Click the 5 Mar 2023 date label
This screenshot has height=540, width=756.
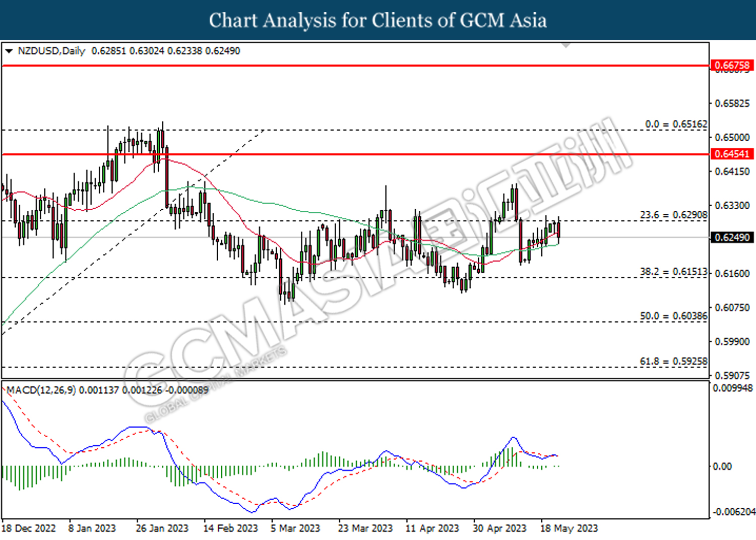[x=295, y=528]
